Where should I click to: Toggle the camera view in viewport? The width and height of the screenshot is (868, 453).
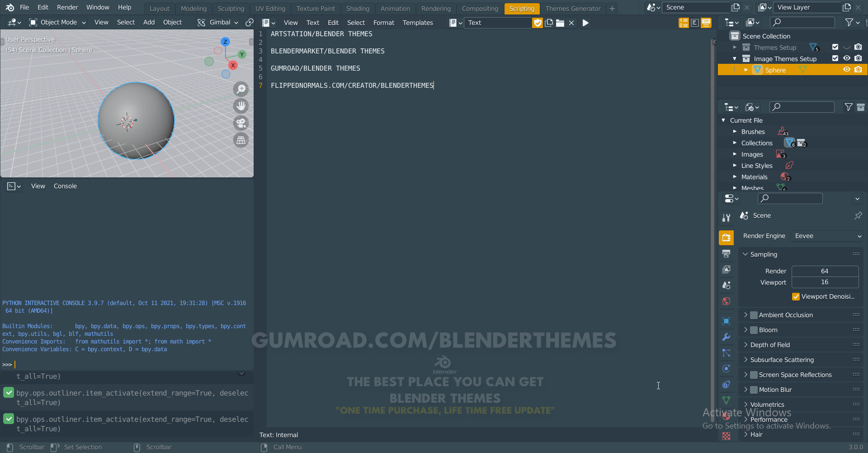pyautogui.click(x=241, y=123)
